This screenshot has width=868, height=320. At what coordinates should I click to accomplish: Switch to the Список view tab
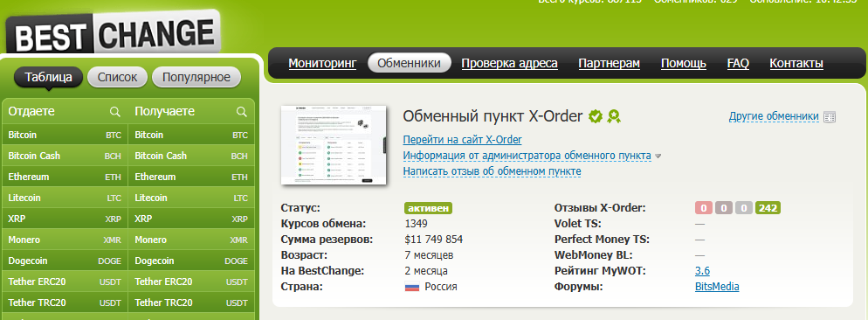tap(117, 77)
